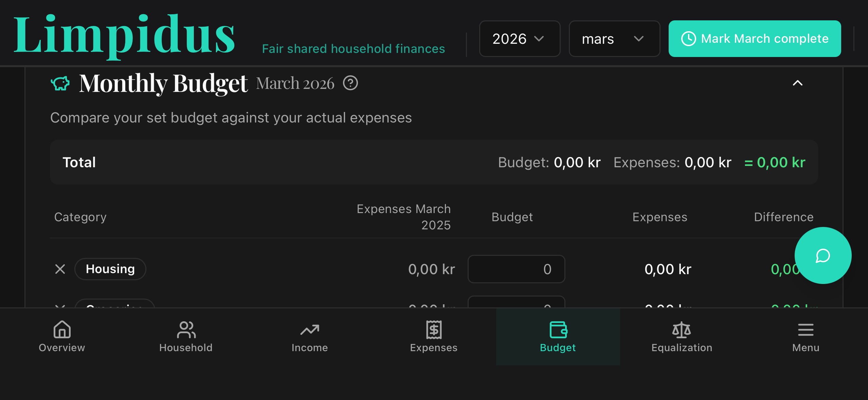The image size is (868, 400).
Task: Click the piggy bank icon
Action: tap(60, 83)
